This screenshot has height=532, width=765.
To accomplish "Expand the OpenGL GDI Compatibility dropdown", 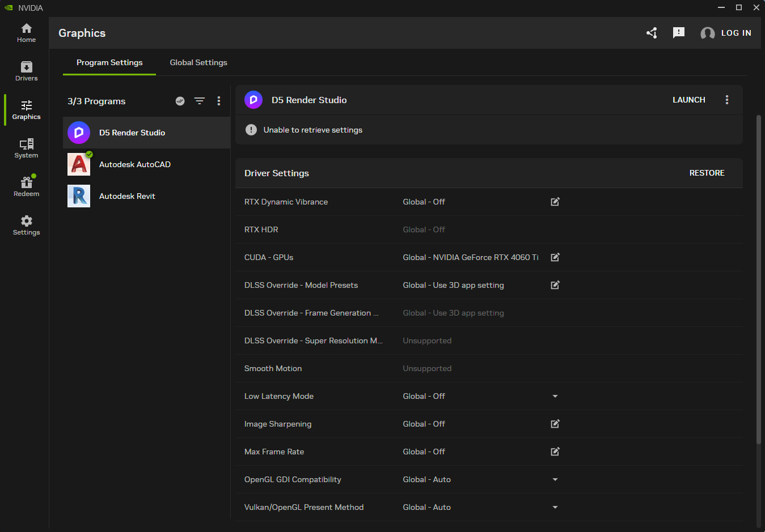I will (x=555, y=479).
